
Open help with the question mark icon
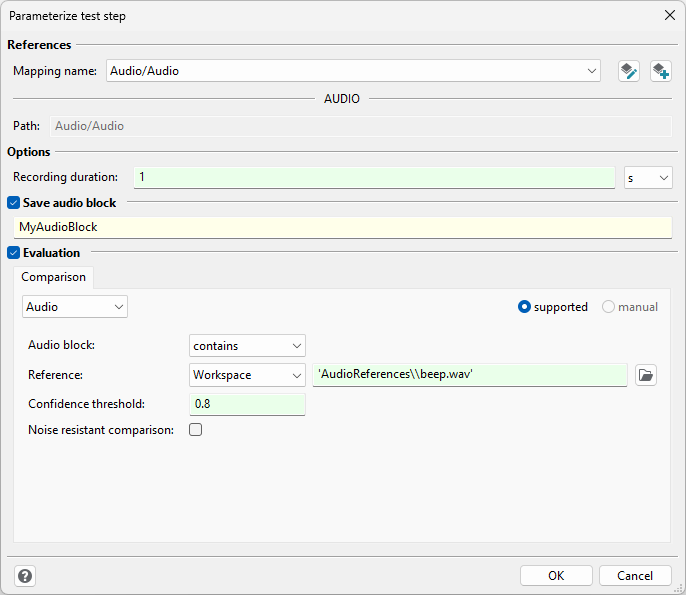click(x=25, y=576)
